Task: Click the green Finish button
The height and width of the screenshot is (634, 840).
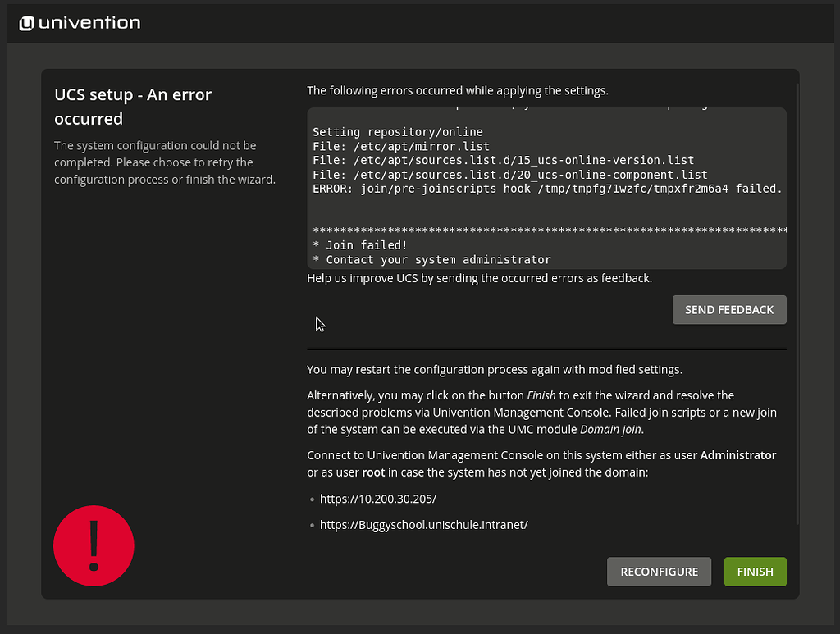Action: [x=755, y=572]
